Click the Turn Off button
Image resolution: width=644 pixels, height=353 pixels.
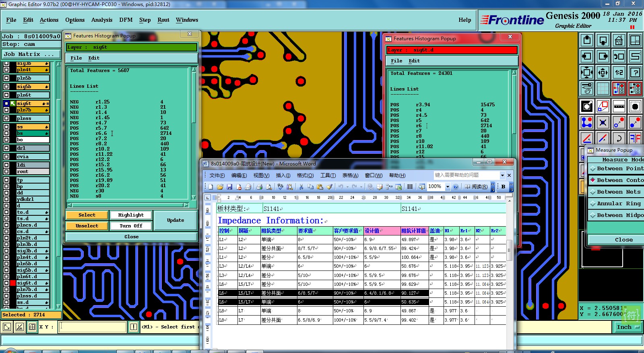(131, 226)
